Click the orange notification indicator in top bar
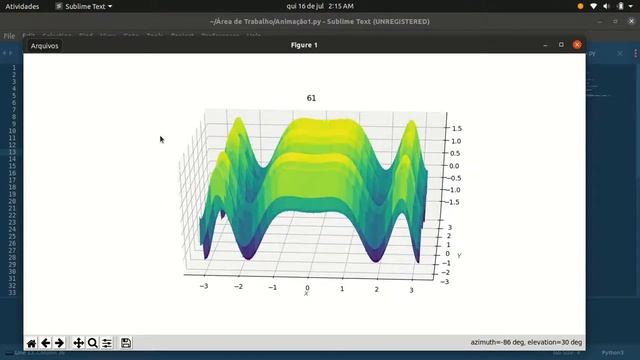Image resolution: width=640 pixels, height=360 pixels. [580, 6]
